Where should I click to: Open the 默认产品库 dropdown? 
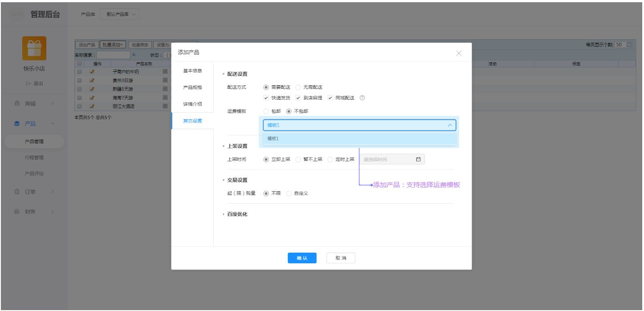(x=120, y=14)
